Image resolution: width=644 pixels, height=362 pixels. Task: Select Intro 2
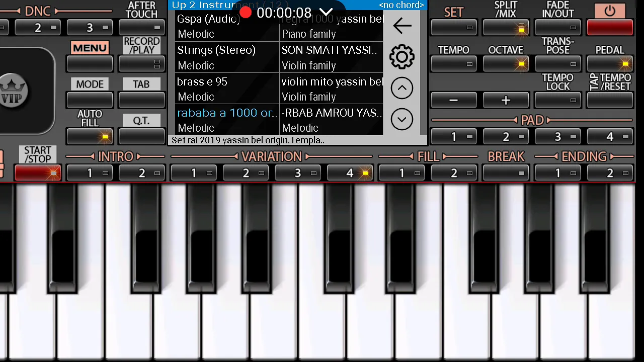(x=142, y=172)
